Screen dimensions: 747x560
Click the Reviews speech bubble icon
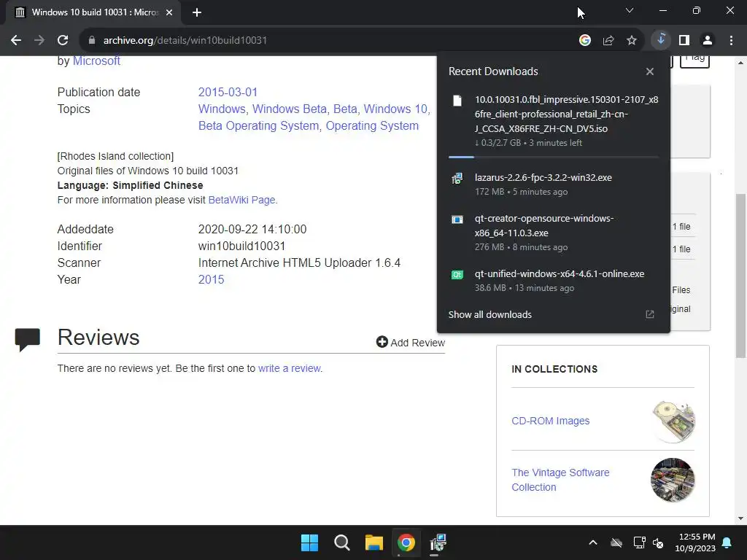point(28,340)
